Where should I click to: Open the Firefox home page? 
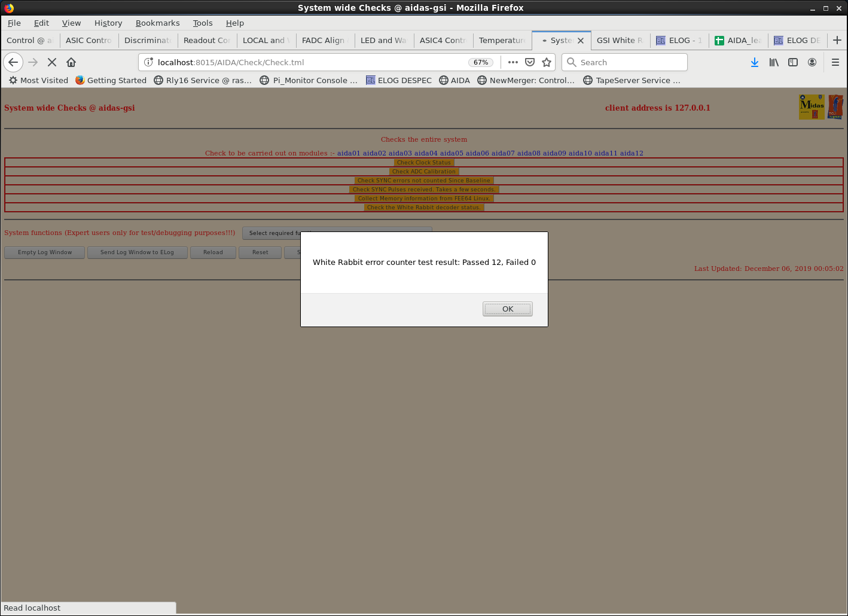point(71,62)
